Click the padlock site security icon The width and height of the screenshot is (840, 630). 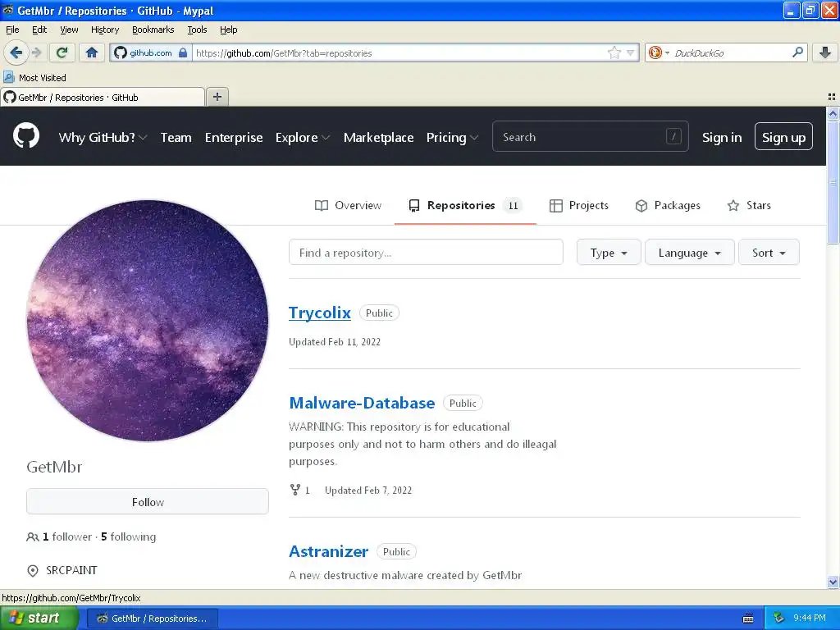click(x=183, y=52)
